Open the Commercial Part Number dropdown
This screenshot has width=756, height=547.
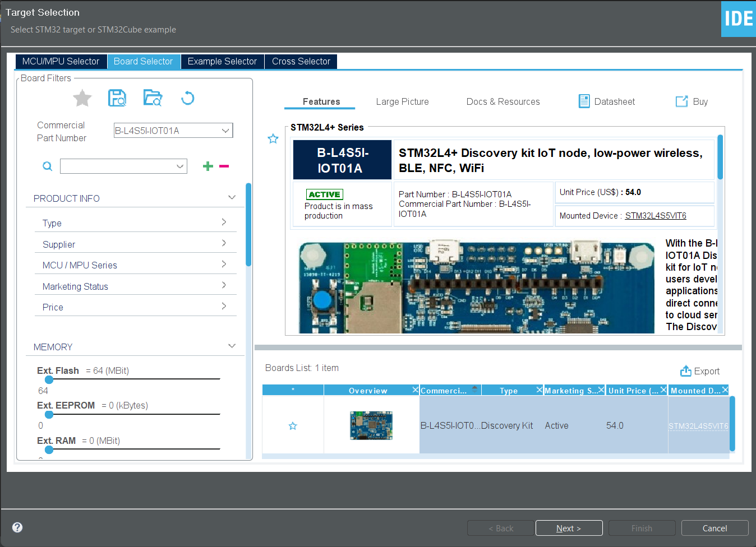point(225,130)
